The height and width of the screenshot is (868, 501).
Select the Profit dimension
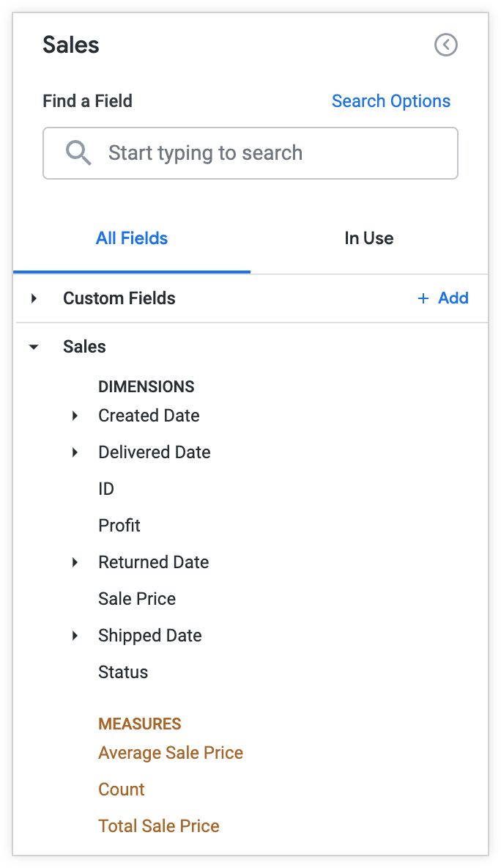tap(119, 525)
